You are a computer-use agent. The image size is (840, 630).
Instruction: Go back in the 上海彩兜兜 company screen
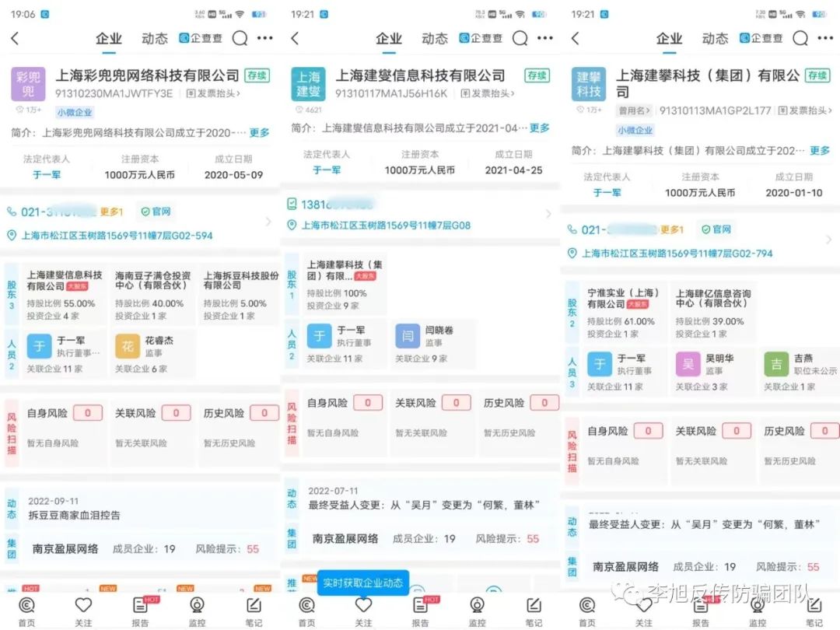click(x=15, y=38)
